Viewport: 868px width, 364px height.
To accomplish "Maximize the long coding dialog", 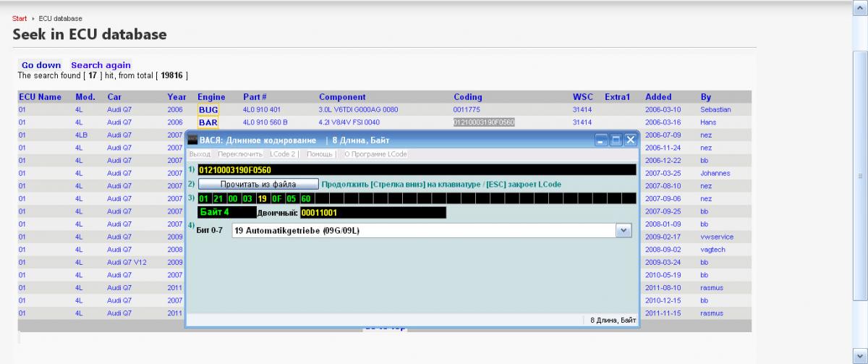I will tap(616, 140).
